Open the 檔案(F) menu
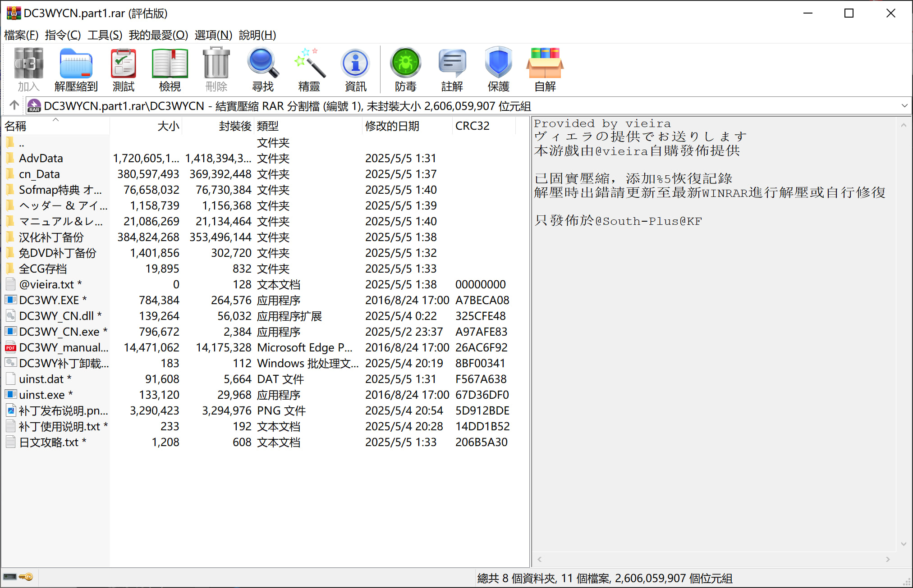This screenshot has height=588, width=913. click(x=21, y=35)
